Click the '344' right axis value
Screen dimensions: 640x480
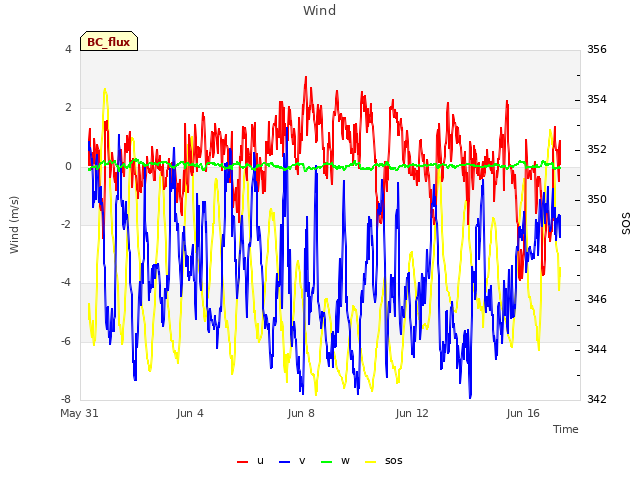(597, 349)
